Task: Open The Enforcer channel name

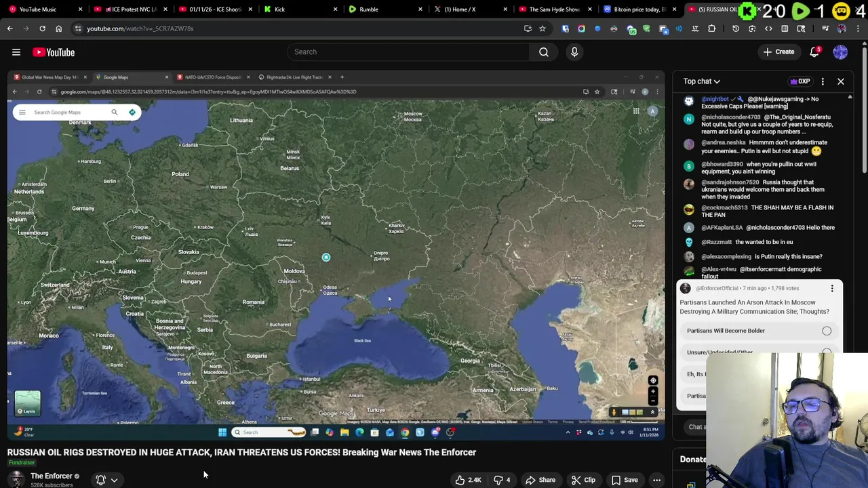Action: point(52,476)
